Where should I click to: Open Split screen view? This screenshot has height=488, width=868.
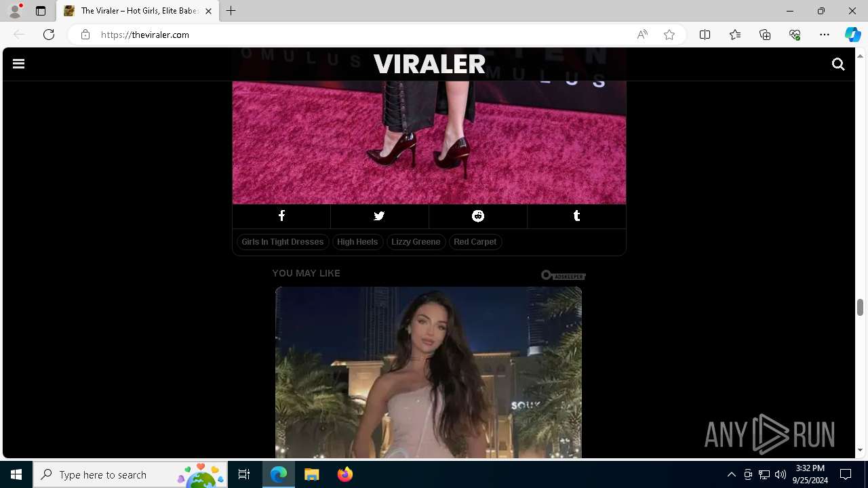(705, 35)
